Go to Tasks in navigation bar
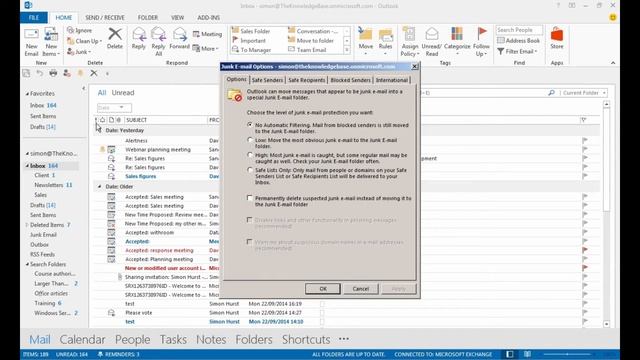 coord(173,339)
